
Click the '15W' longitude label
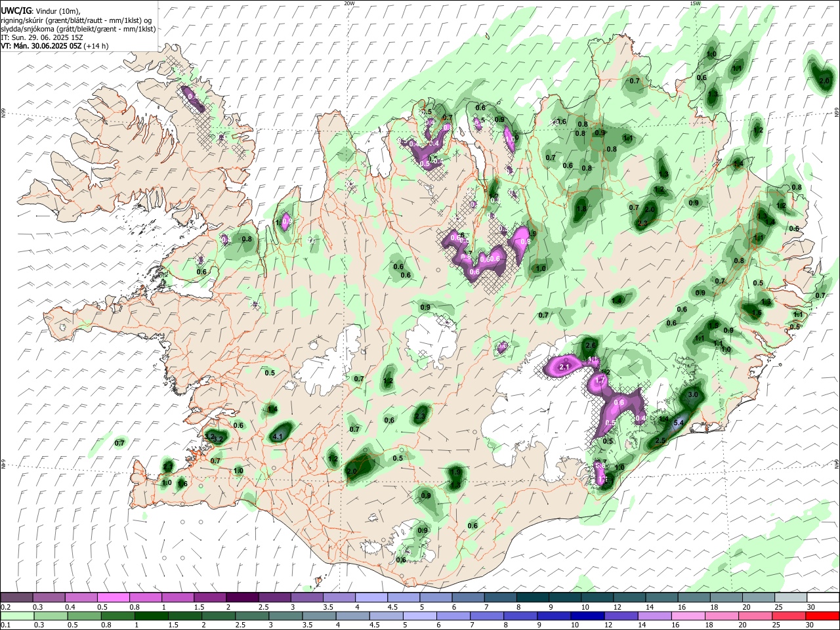point(695,3)
